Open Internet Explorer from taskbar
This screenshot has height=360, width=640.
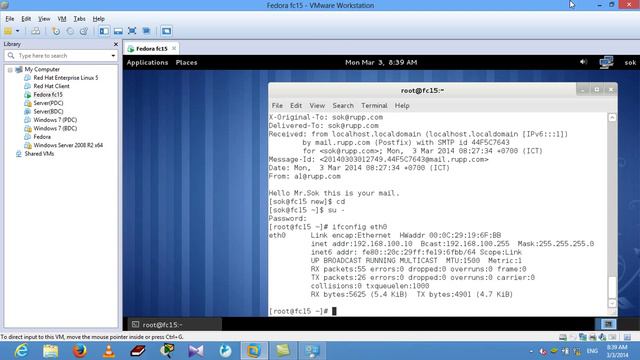point(21,351)
